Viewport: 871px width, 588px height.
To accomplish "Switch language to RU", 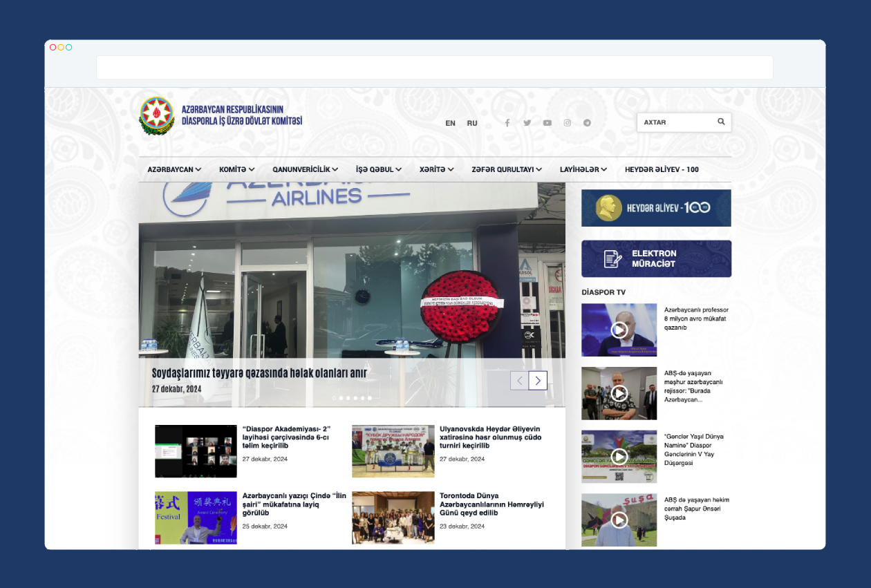I will point(472,123).
